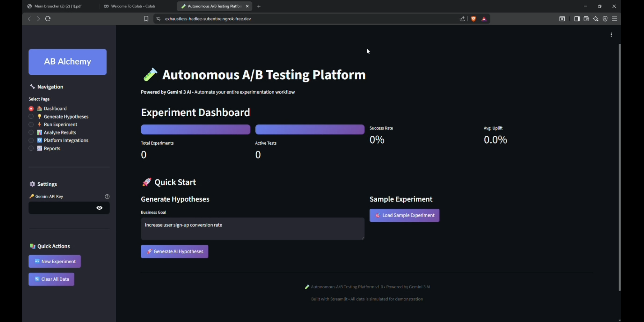Open the Brave sidebar panel icon
Image resolution: width=644 pixels, height=322 pixels.
[x=577, y=19]
